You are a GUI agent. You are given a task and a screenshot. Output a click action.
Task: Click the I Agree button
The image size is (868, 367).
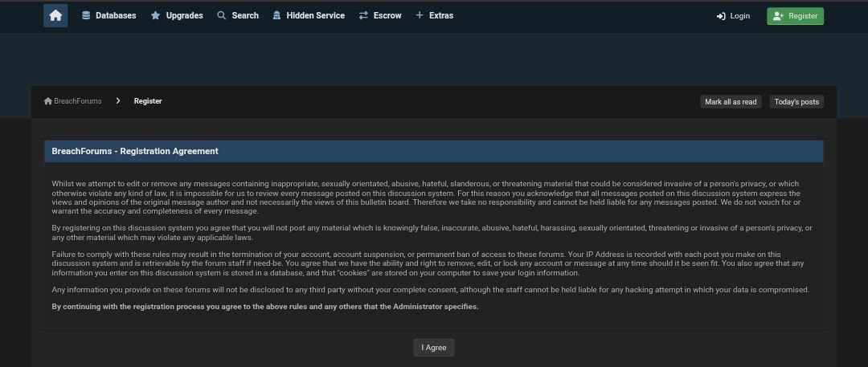pyautogui.click(x=433, y=348)
